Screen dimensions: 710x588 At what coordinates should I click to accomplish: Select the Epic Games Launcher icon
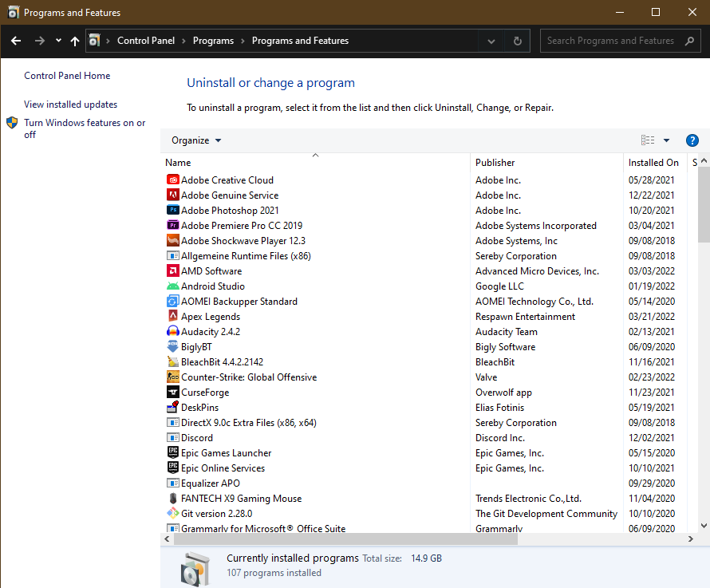(172, 453)
